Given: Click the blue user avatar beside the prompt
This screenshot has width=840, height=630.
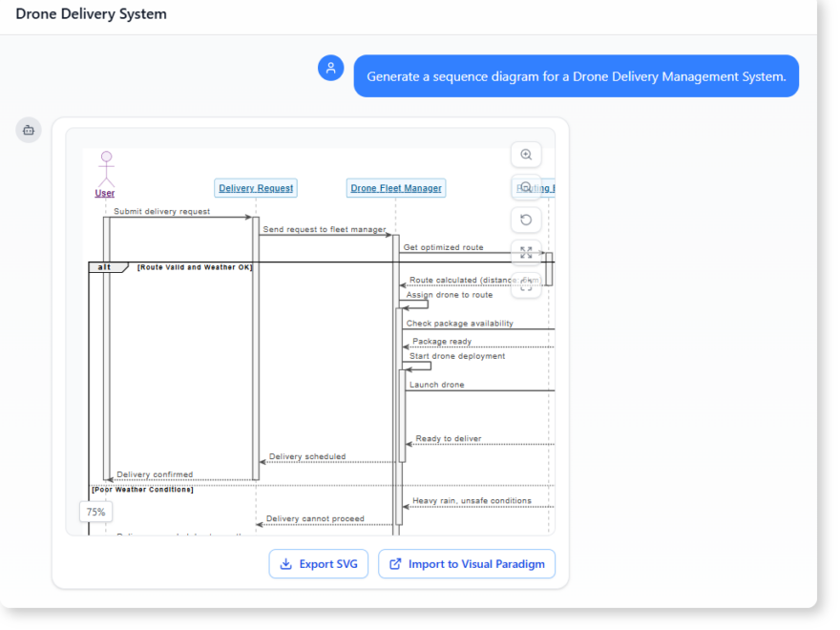Looking at the screenshot, I should (330, 68).
